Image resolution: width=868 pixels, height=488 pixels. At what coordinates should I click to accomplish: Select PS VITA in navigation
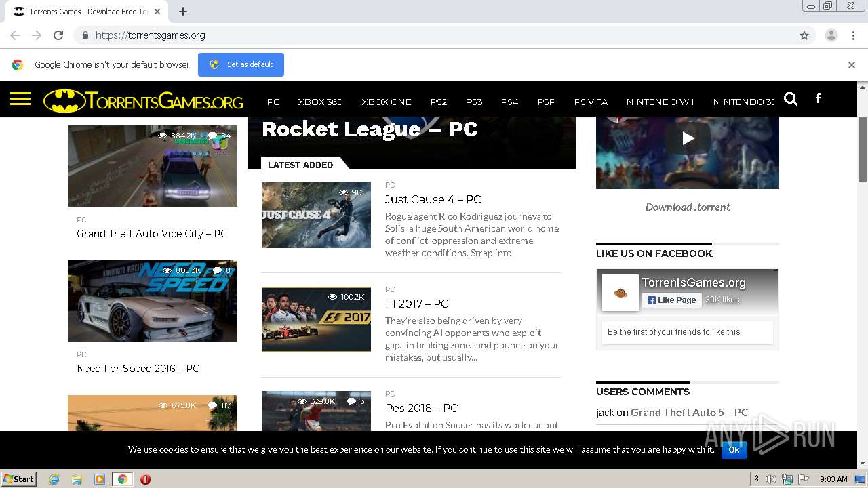[x=591, y=102]
